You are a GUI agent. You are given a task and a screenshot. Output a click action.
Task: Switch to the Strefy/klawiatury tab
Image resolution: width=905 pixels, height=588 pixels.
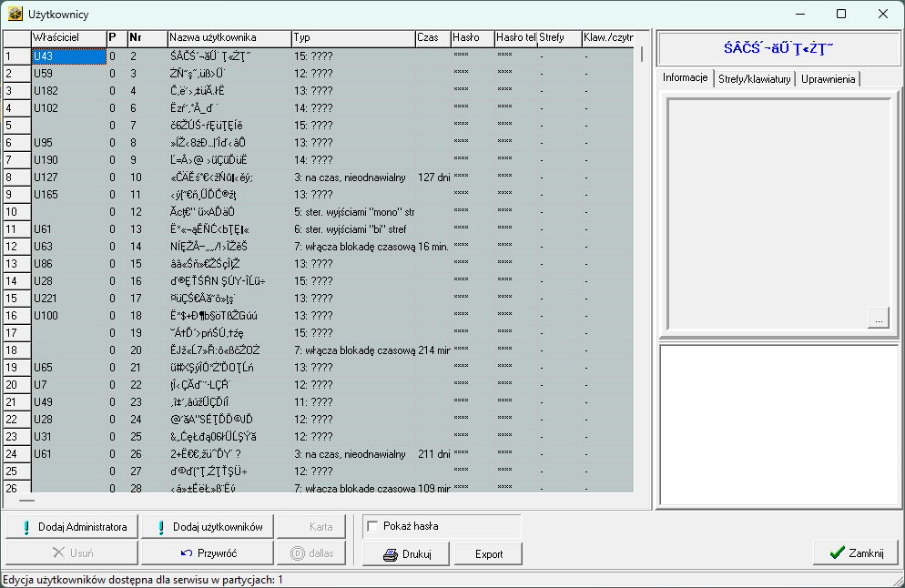tap(754, 79)
